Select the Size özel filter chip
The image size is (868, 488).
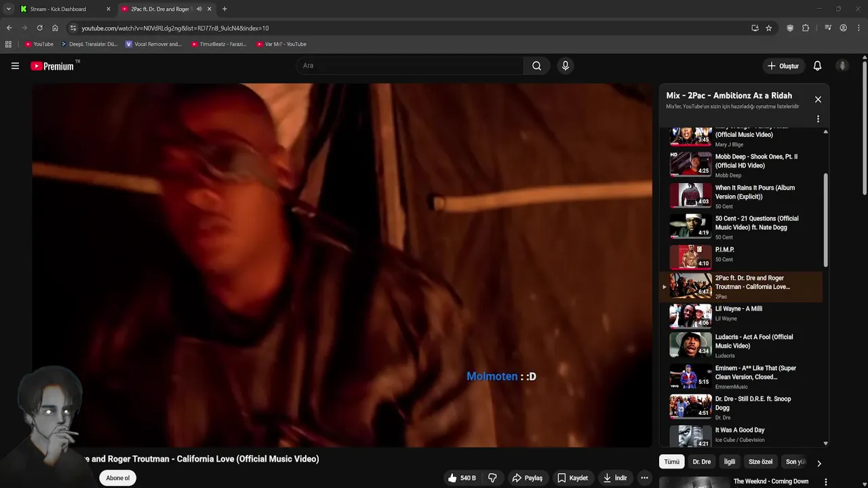point(760,462)
